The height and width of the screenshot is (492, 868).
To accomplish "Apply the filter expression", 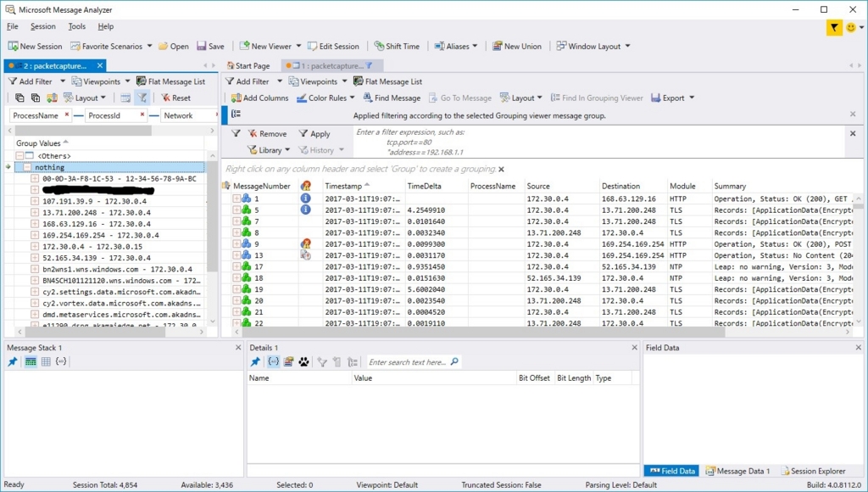I will pos(314,133).
